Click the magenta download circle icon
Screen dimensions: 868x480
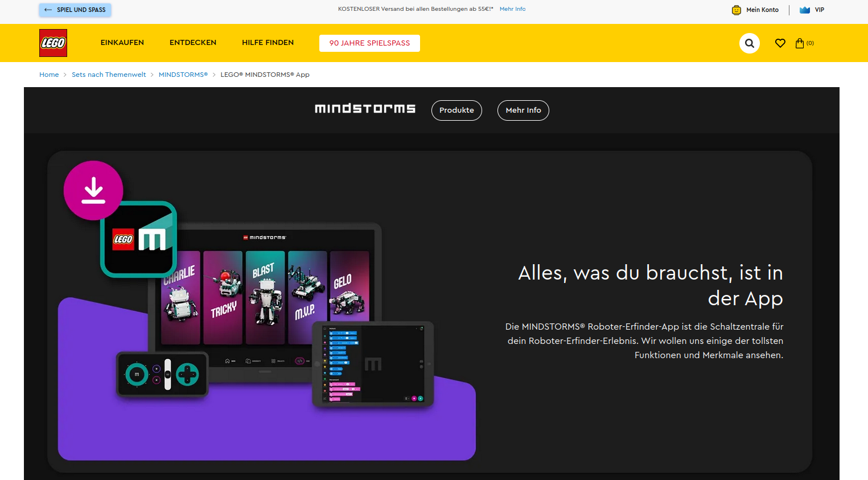click(93, 190)
